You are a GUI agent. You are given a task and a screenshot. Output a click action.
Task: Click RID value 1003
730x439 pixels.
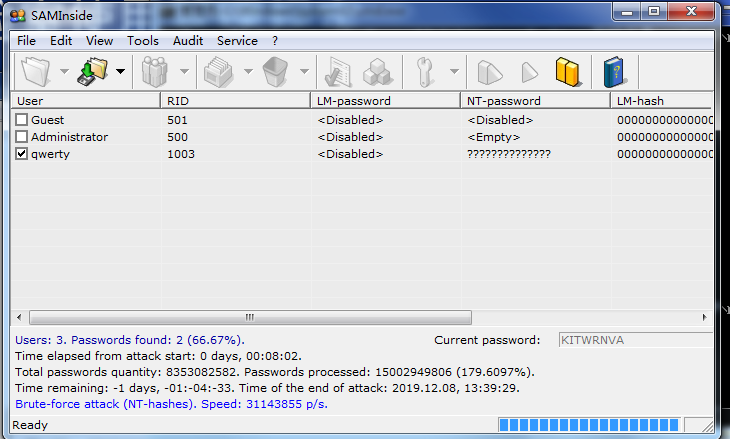click(181, 154)
